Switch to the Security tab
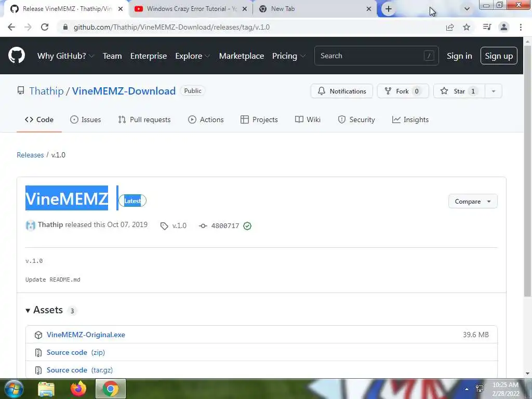Viewport: 532px width, 399px height. 356,119
